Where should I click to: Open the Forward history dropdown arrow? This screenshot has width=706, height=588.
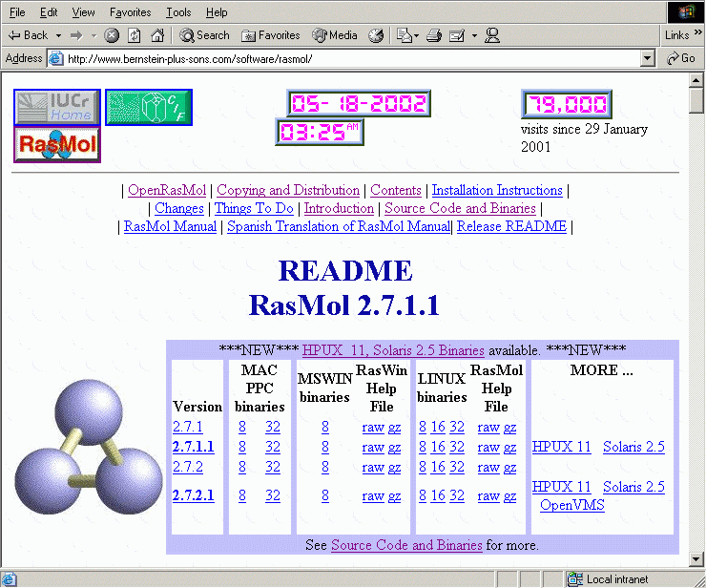(93, 35)
